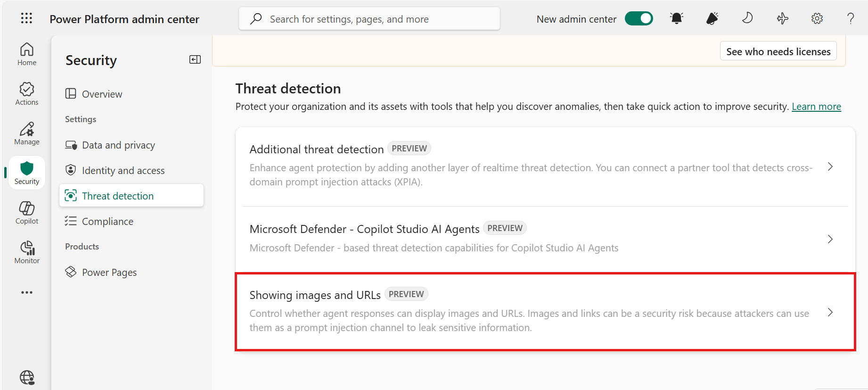Click the Settings section label
The height and width of the screenshot is (390, 868).
click(81, 119)
